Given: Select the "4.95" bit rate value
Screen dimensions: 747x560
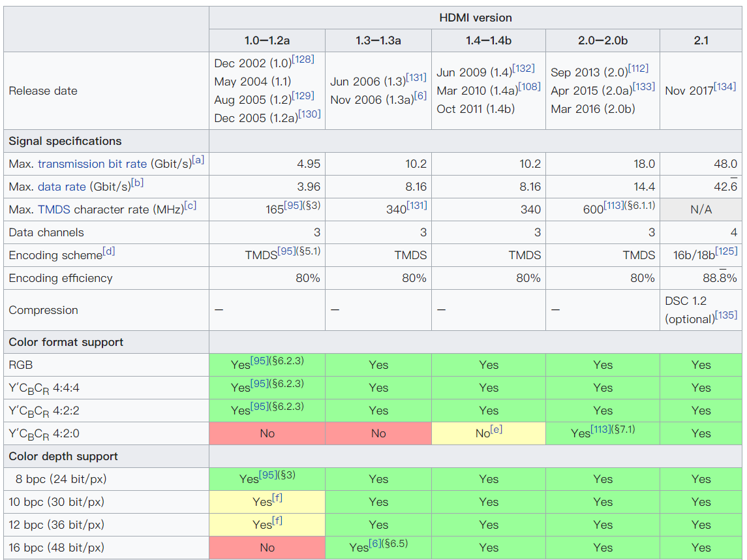Looking at the screenshot, I should tap(309, 164).
